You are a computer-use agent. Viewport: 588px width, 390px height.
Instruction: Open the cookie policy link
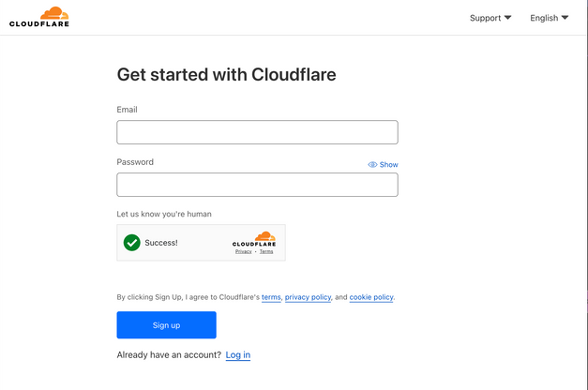click(x=371, y=297)
